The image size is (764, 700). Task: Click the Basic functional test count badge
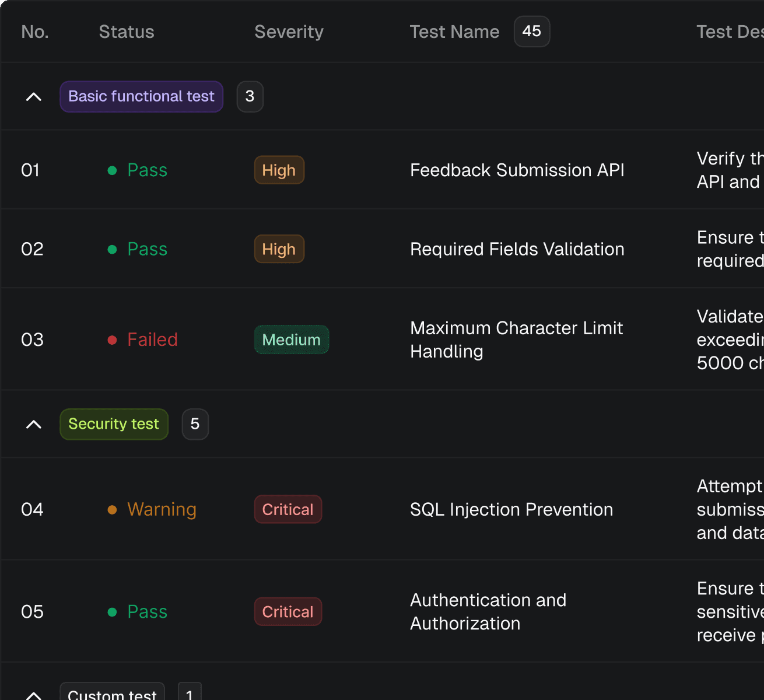(250, 97)
